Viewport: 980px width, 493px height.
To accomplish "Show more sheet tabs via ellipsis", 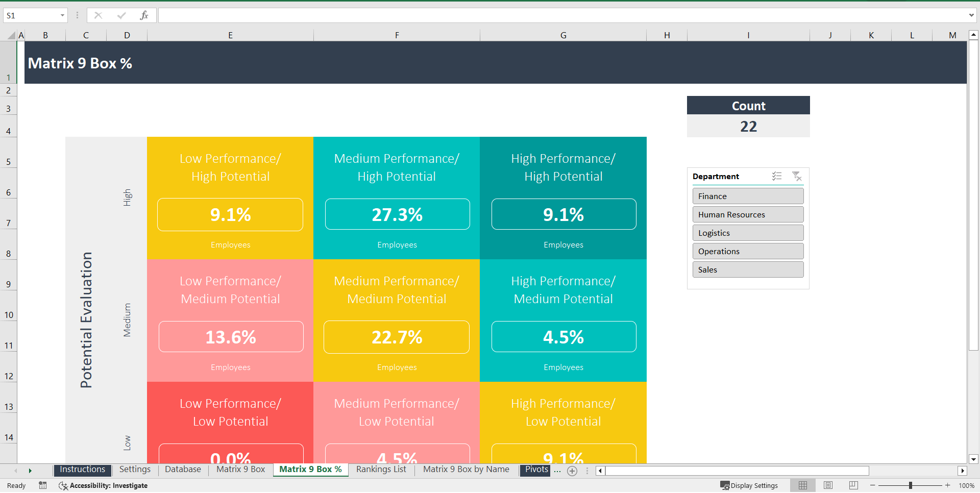I will [x=557, y=471].
